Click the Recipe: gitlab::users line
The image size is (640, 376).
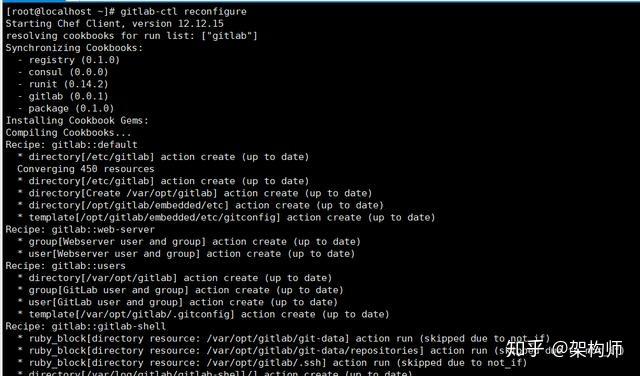click(65, 266)
